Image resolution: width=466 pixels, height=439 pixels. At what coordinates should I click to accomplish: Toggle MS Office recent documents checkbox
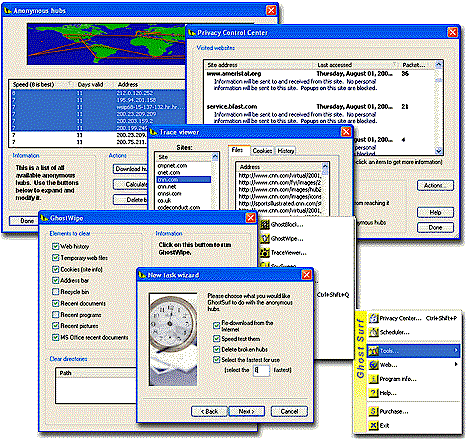coord(55,337)
